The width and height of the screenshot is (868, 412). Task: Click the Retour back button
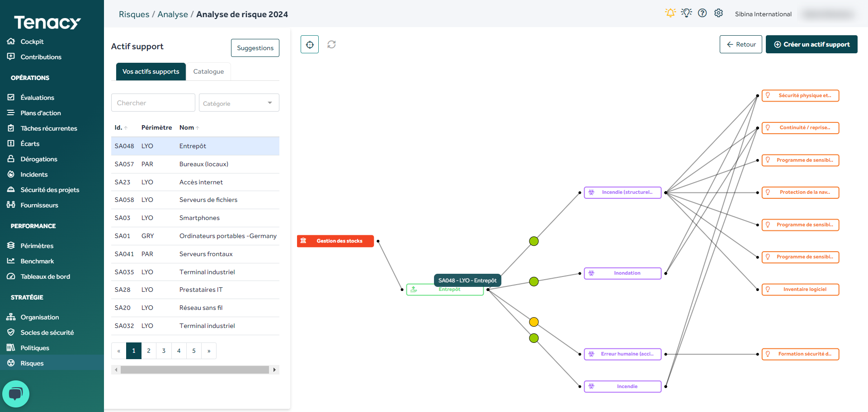(741, 44)
